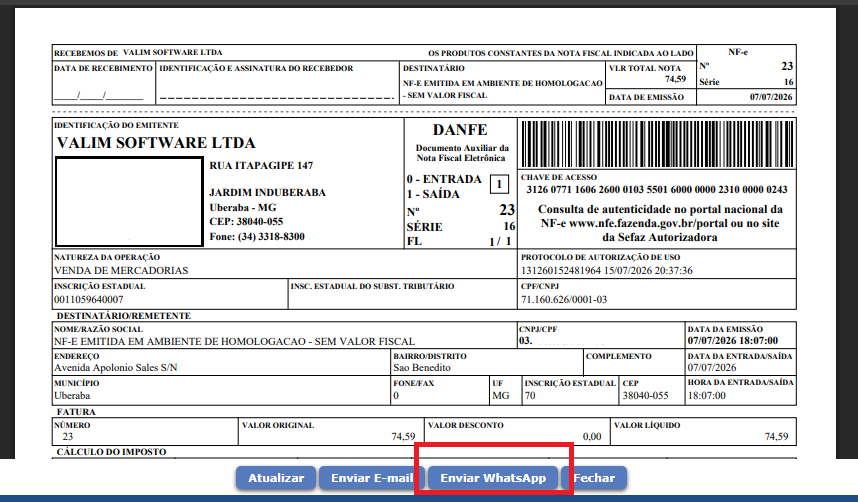Select the DANFE title heading
Viewport: 858px width, 502px height.
(x=460, y=130)
